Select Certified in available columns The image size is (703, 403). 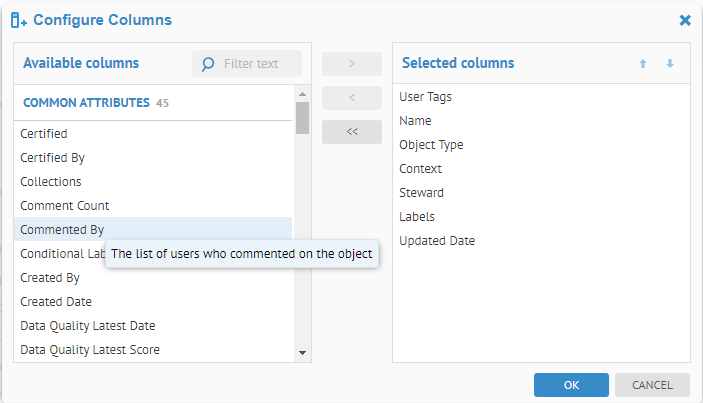point(44,133)
